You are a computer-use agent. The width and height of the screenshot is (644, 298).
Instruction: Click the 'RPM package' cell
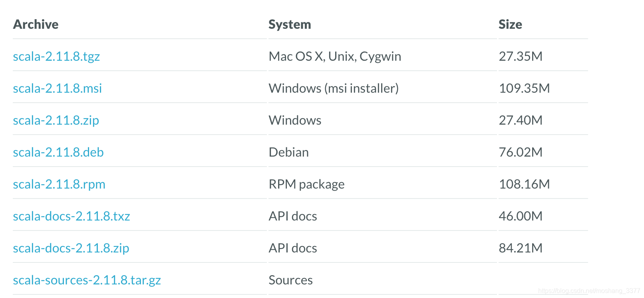coord(306,185)
